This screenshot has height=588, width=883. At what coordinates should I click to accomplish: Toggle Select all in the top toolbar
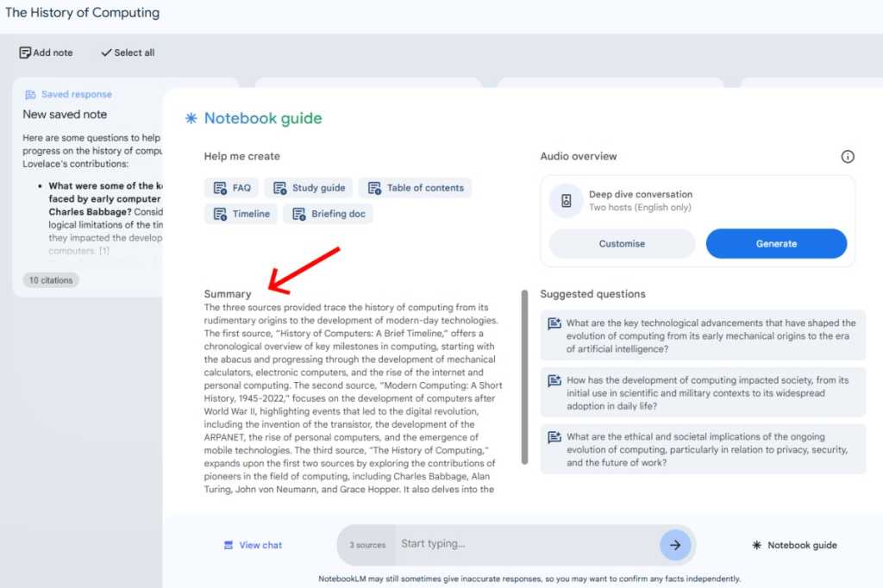127,52
